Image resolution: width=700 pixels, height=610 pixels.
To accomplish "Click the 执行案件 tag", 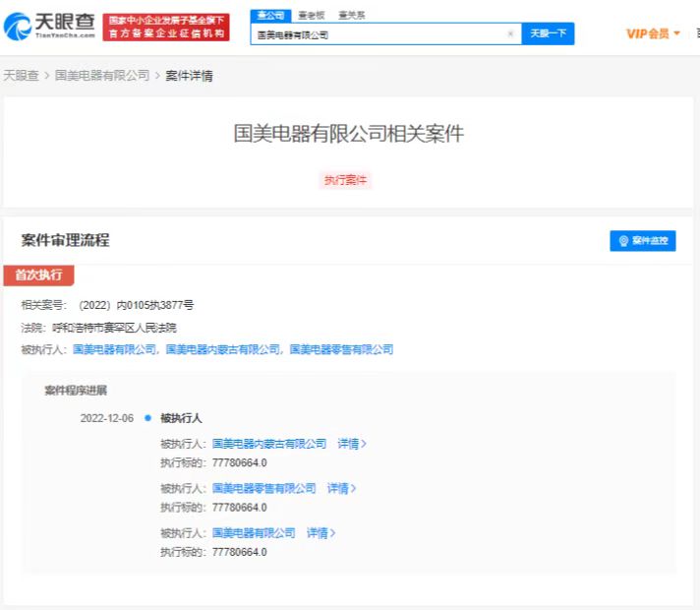I will coord(345,180).
